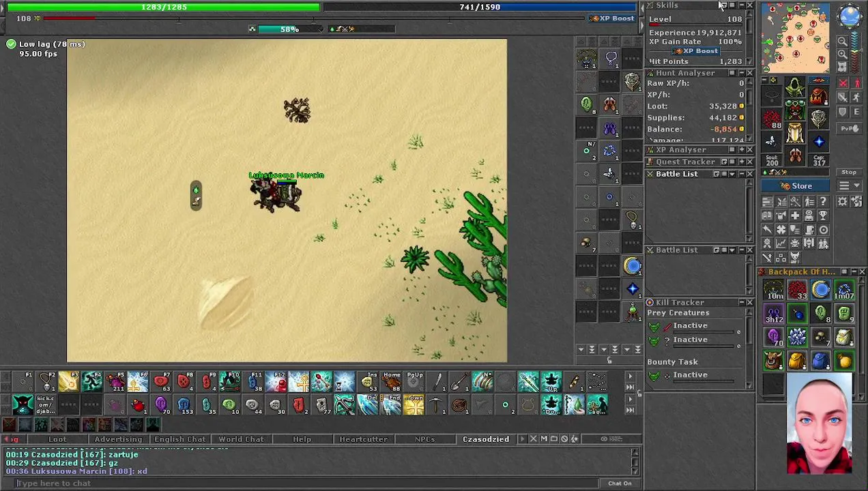Use the F6 ankh hotkey
868x491 pixels.
137,381
